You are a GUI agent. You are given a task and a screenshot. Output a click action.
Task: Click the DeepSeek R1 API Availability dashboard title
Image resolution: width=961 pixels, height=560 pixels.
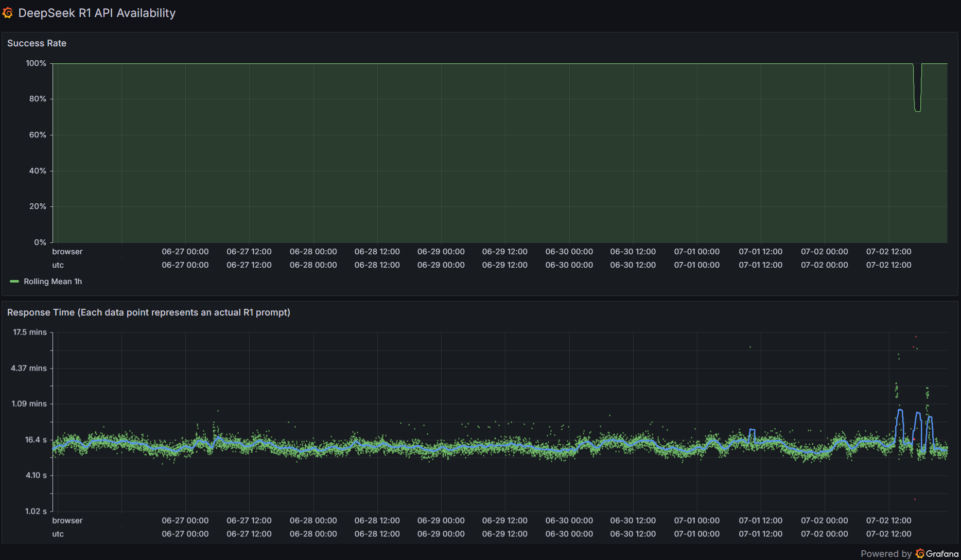(97, 13)
